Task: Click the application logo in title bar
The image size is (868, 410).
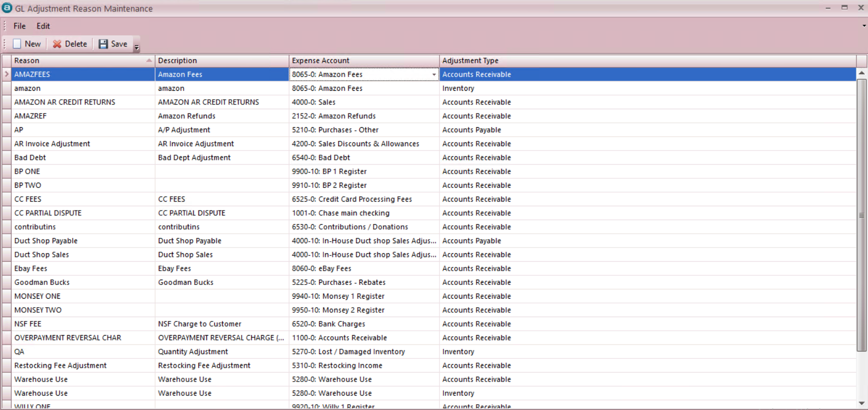Action: tap(7, 8)
